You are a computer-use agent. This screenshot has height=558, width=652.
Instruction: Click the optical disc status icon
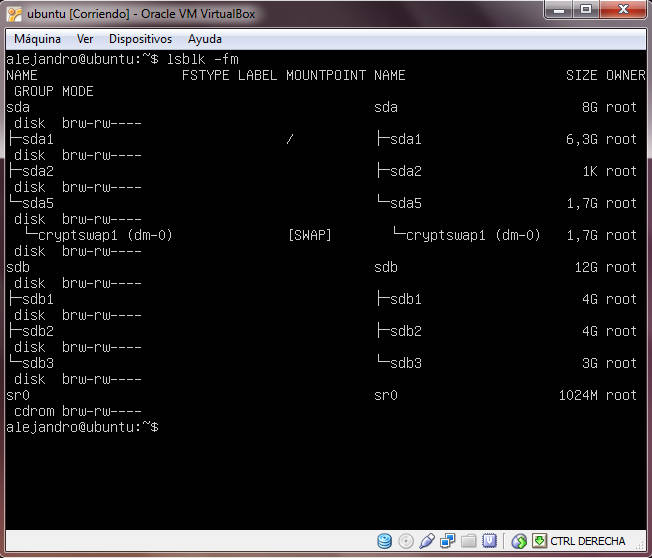coord(405,541)
